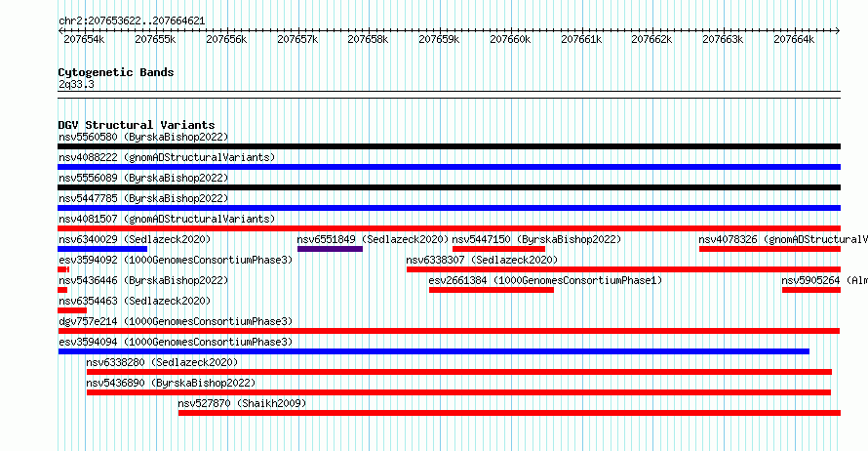Click the Cytogenetic Bands track title

pyautogui.click(x=116, y=72)
